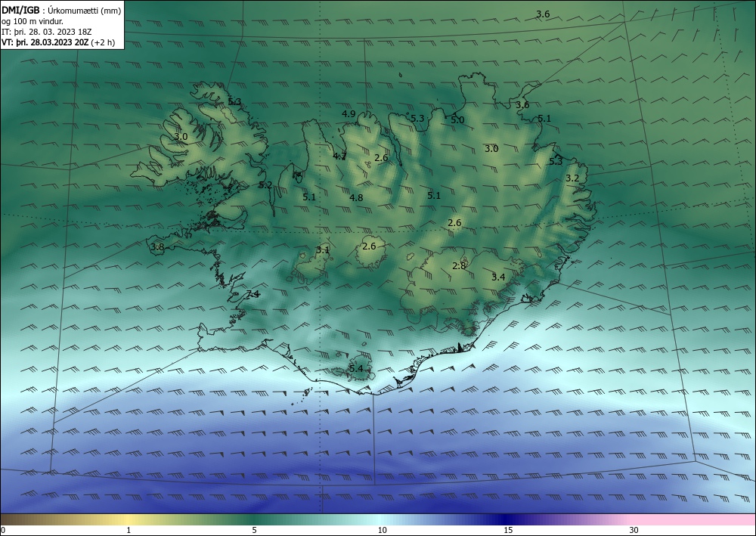Click the 10 tick on the color scale
Viewport: 756px width, 536px height.
(382, 530)
